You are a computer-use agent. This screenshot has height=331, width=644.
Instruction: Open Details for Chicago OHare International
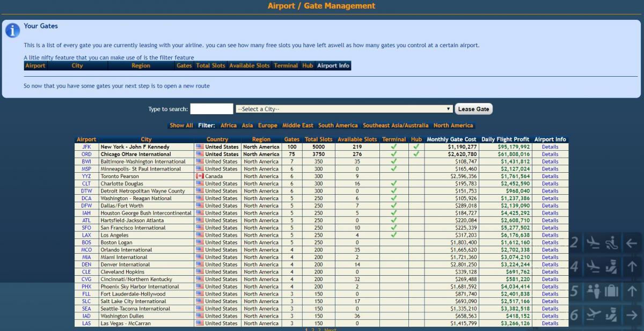[550, 154]
